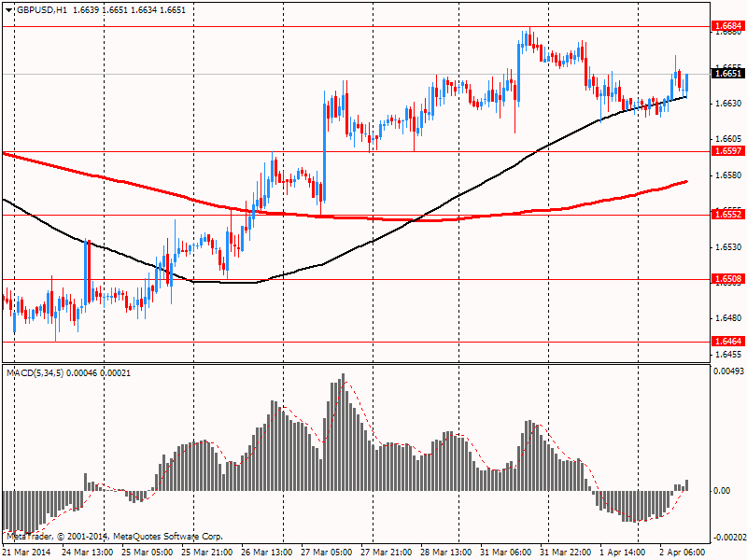Click the 21 Mar 2014 date label

coord(26,553)
